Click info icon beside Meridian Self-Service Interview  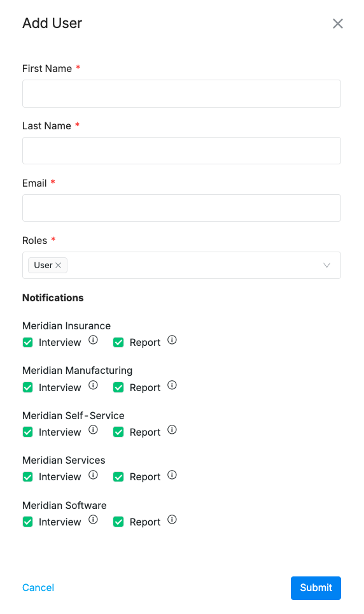pos(93,430)
